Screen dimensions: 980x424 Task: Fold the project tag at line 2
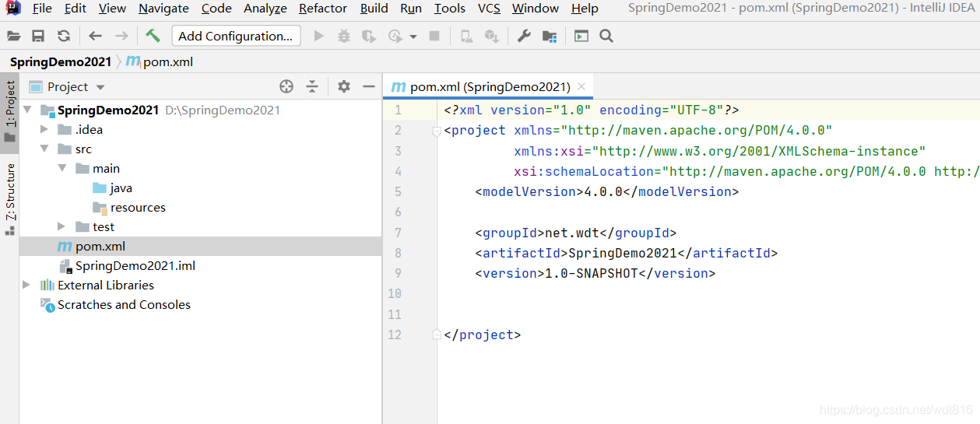coord(437,131)
